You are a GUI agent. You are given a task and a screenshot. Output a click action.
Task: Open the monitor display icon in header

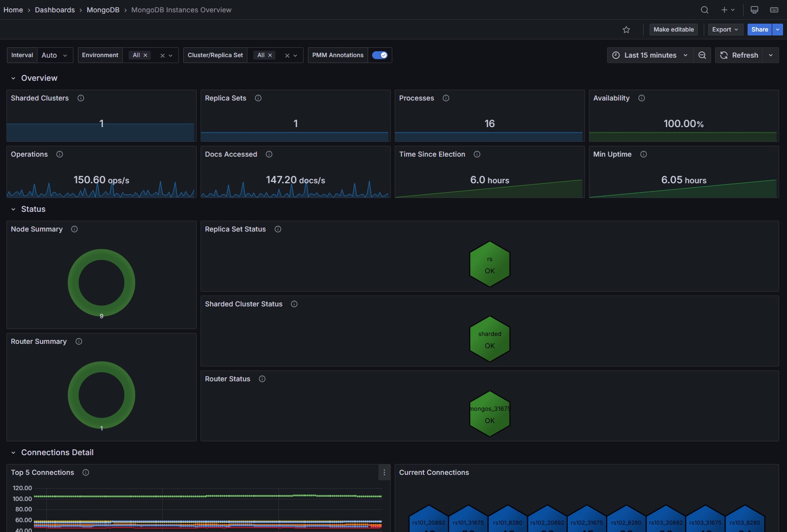754,10
